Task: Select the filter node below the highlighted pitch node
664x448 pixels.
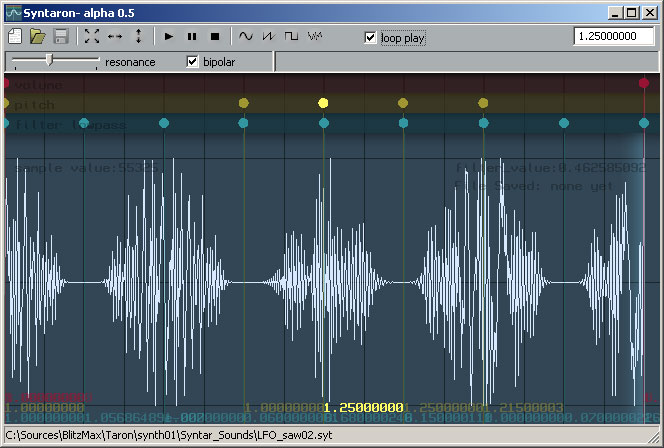Action: [324, 123]
